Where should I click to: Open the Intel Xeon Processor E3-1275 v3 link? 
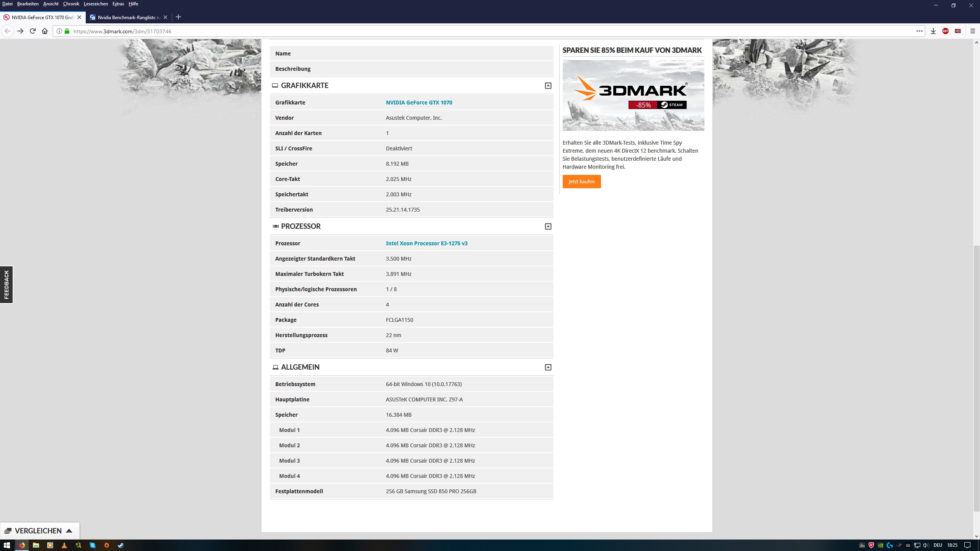coord(426,243)
